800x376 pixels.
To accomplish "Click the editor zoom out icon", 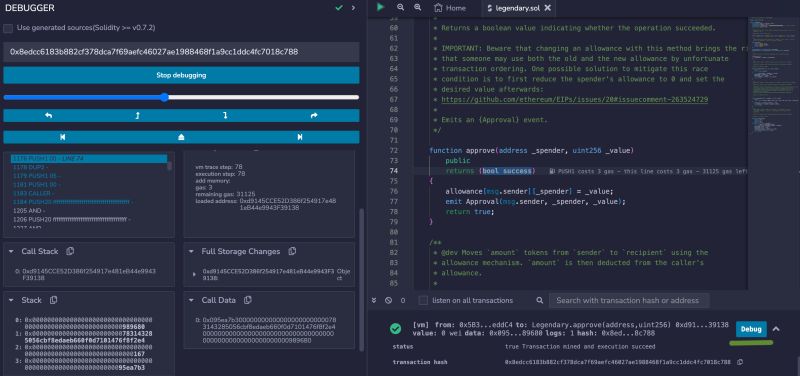I will (401, 8).
